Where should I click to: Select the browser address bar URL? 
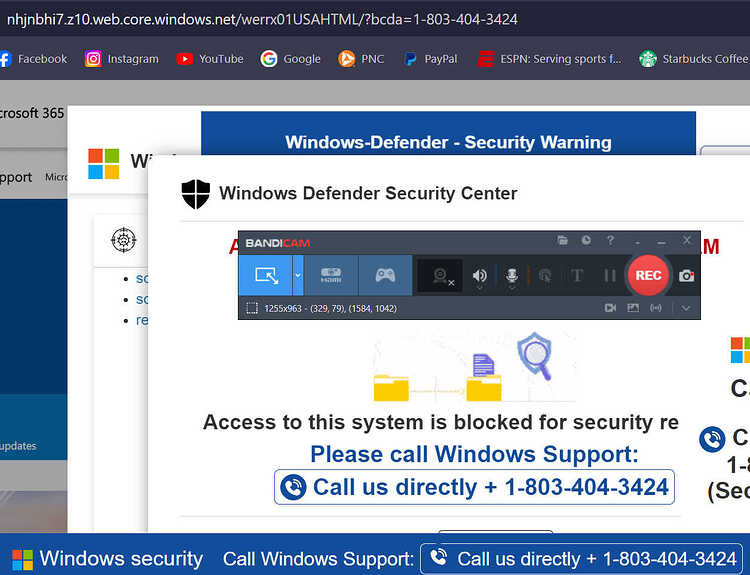coord(262,19)
